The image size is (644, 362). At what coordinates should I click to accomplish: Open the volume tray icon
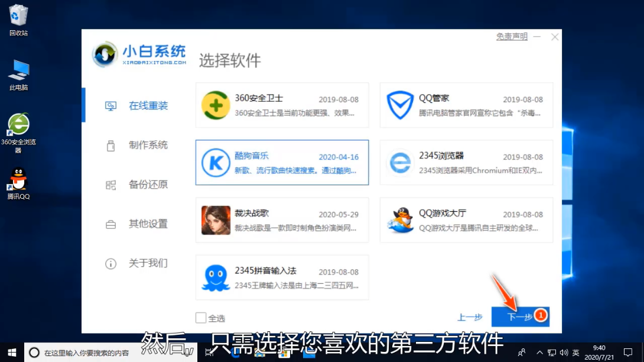point(564,353)
